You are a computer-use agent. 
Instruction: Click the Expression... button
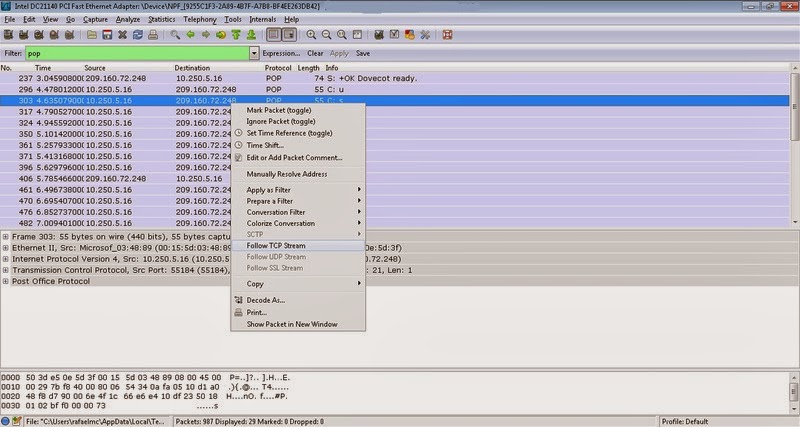click(x=281, y=53)
